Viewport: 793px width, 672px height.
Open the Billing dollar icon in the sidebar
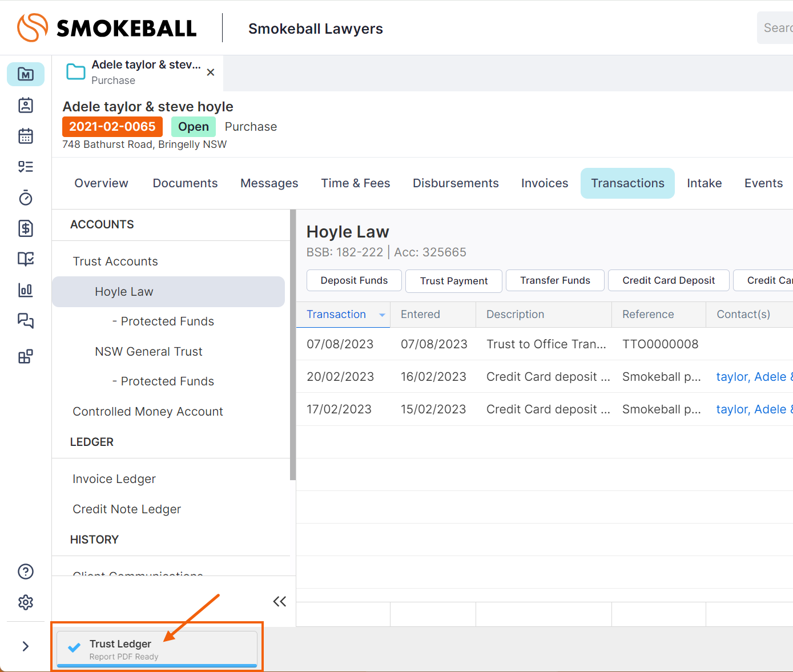(x=26, y=228)
